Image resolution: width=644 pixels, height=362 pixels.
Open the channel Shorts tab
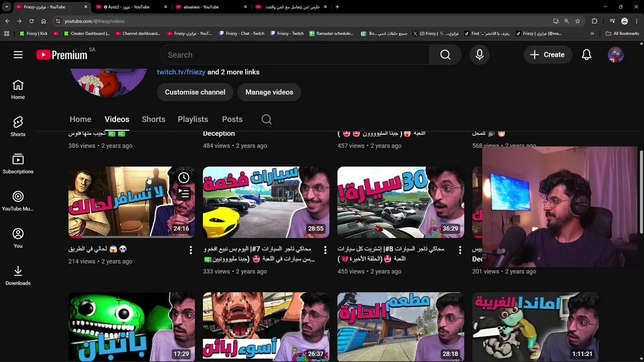click(153, 119)
